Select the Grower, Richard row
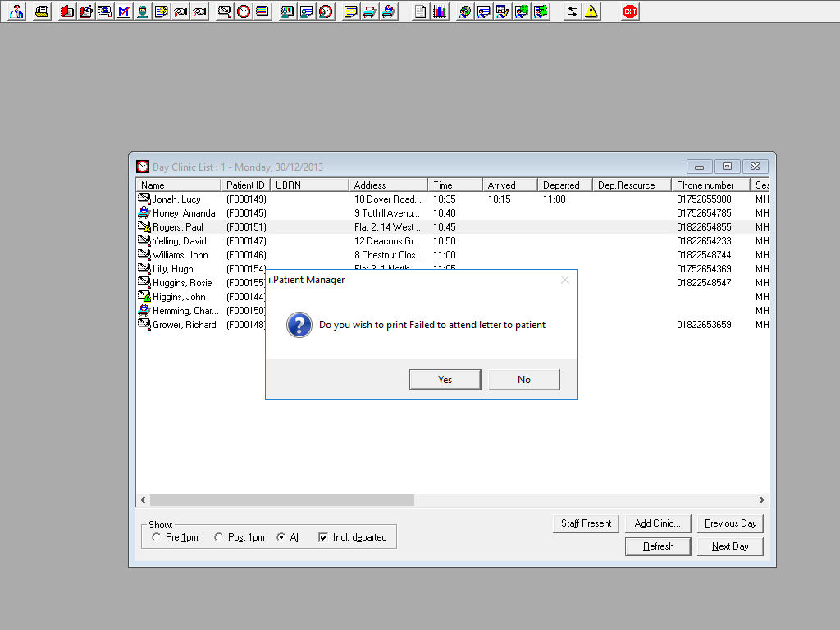This screenshot has height=630, width=840. [453, 325]
